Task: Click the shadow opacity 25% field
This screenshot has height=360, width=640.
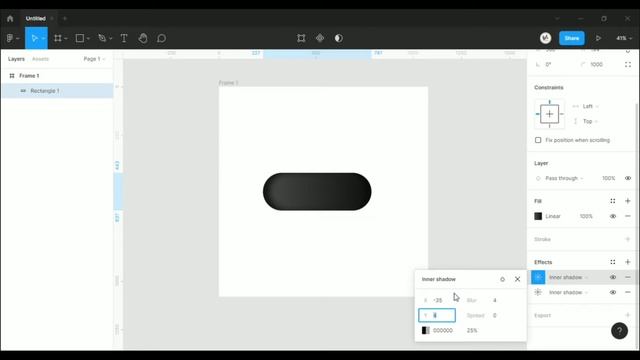Action: click(x=472, y=330)
